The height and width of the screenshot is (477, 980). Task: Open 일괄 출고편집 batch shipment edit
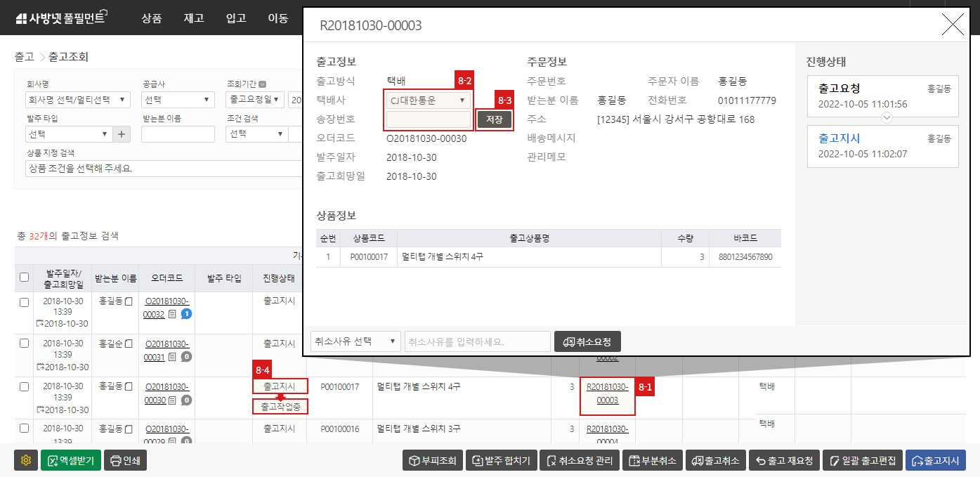pos(863,461)
